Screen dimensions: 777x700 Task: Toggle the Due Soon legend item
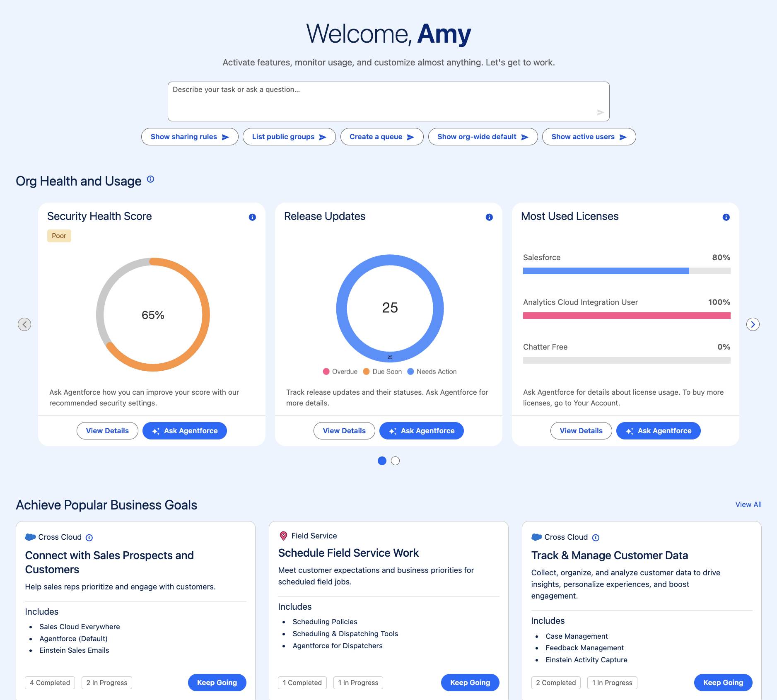coord(382,372)
